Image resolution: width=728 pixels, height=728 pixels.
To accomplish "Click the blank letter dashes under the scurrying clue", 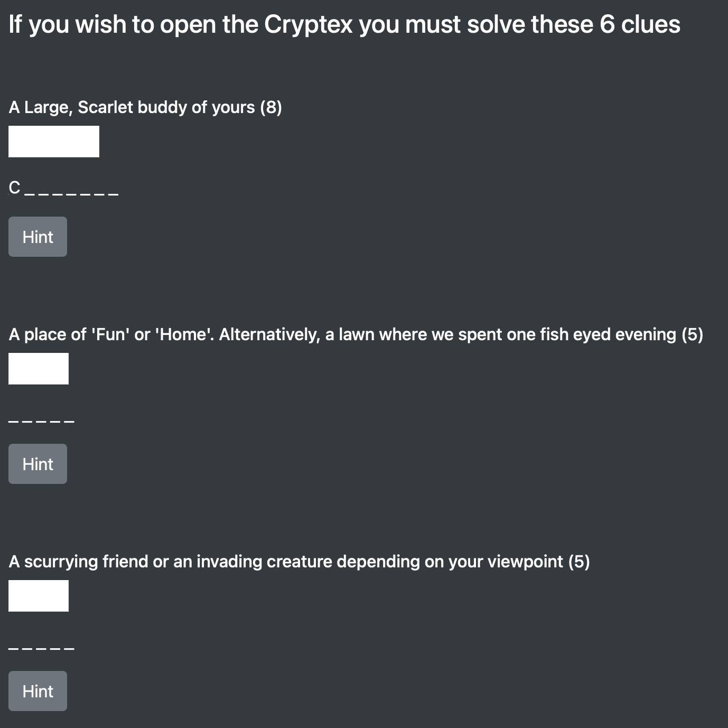I will tap(41, 648).
